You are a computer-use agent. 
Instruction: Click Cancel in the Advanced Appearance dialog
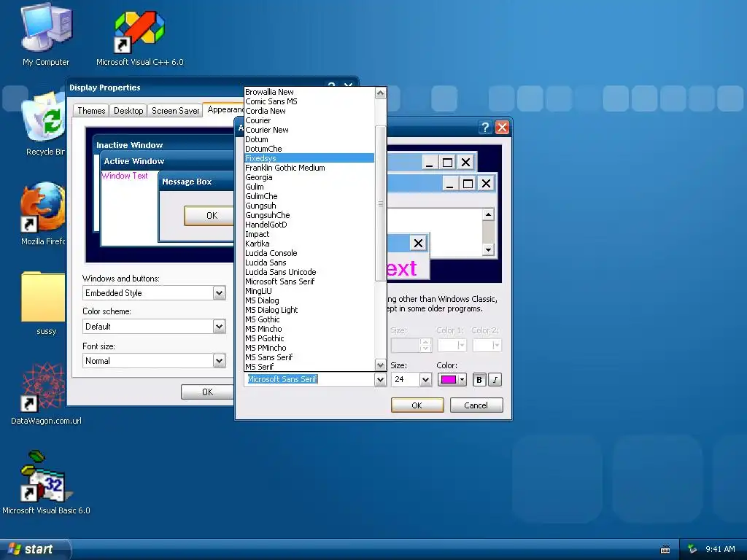pyautogui.click(x=476, y=405)
